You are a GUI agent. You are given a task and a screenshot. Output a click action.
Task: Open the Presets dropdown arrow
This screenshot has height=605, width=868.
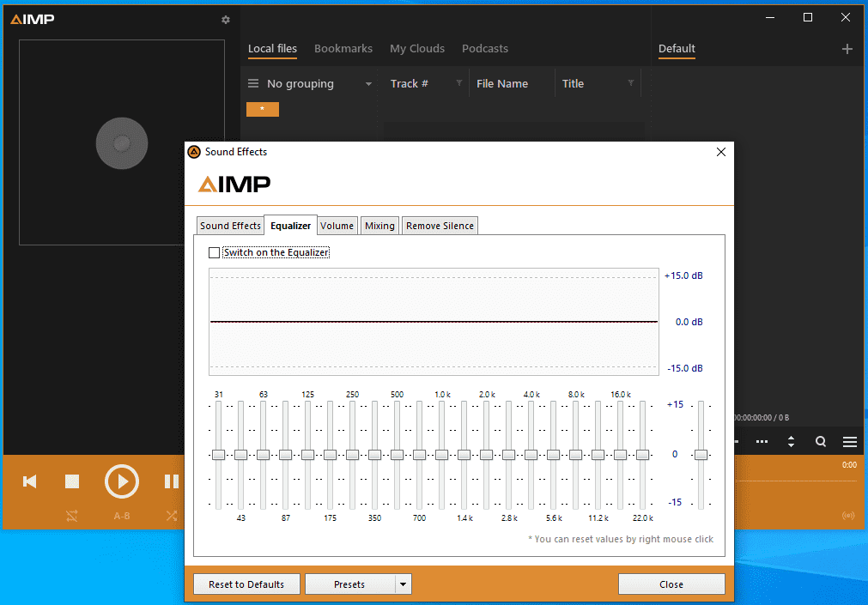(x=403, y=584)
